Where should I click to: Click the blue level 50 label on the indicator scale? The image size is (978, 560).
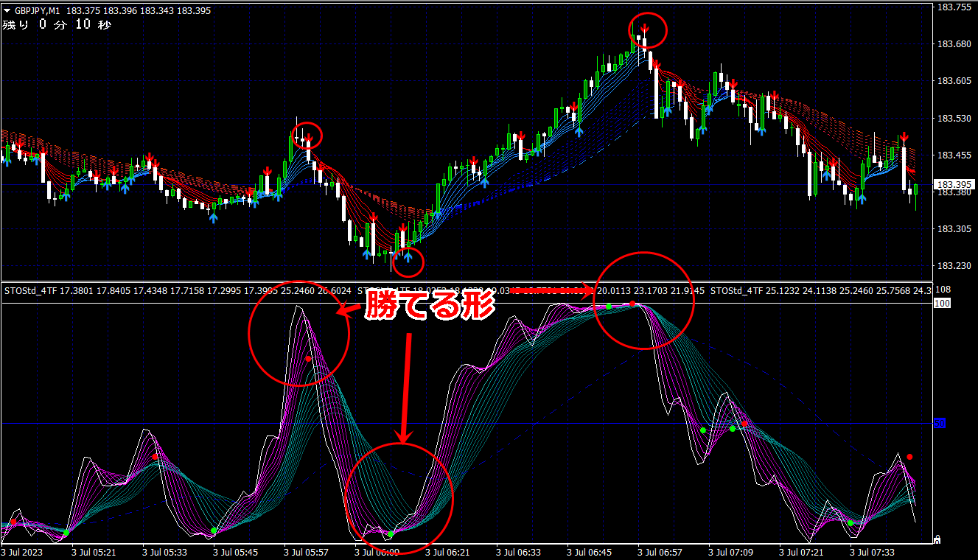pos(940,424)
